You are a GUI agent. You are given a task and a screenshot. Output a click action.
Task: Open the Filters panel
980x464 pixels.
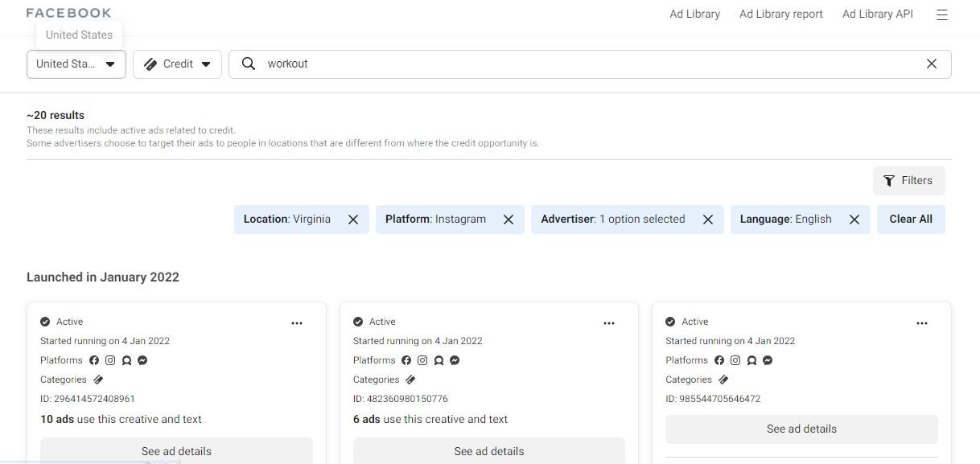[908, 181]
